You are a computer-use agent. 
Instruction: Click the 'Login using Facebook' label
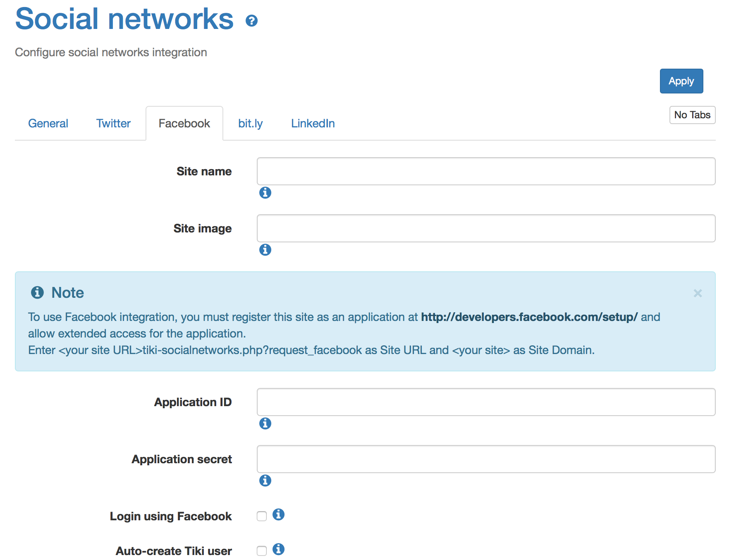click(171, 516)
